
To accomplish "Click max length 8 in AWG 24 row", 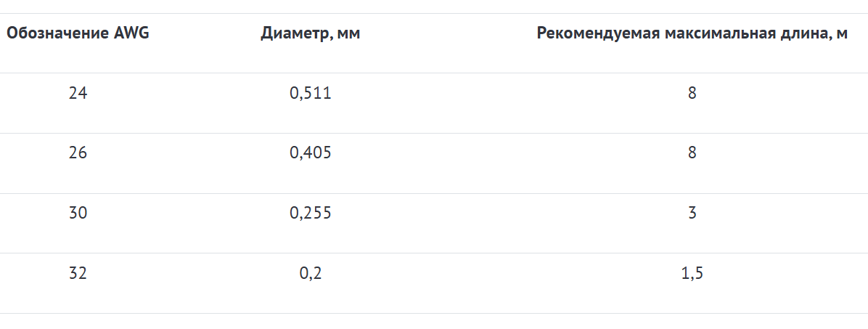I will tap(692, 93).
